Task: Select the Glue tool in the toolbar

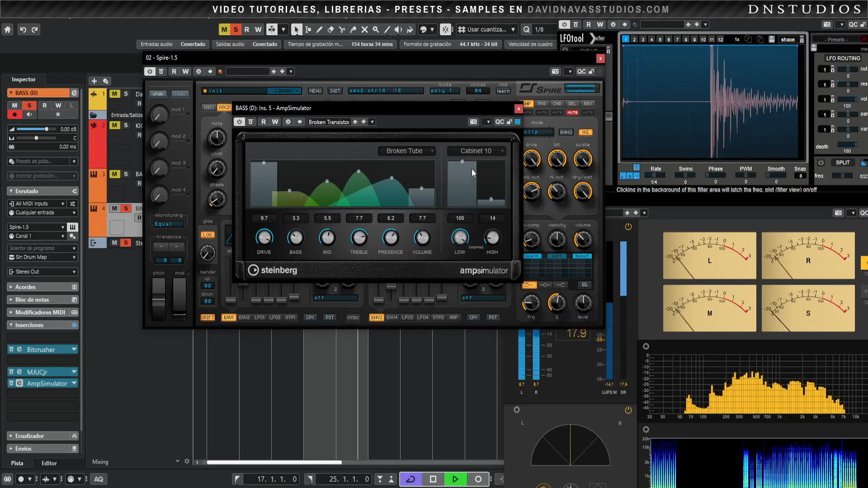Action: coord(353,29)
